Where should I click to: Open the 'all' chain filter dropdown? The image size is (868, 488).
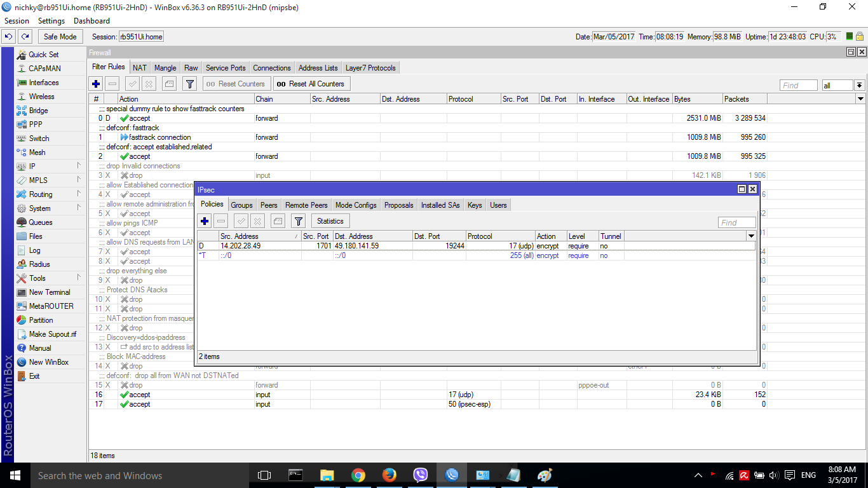point(859,85)
